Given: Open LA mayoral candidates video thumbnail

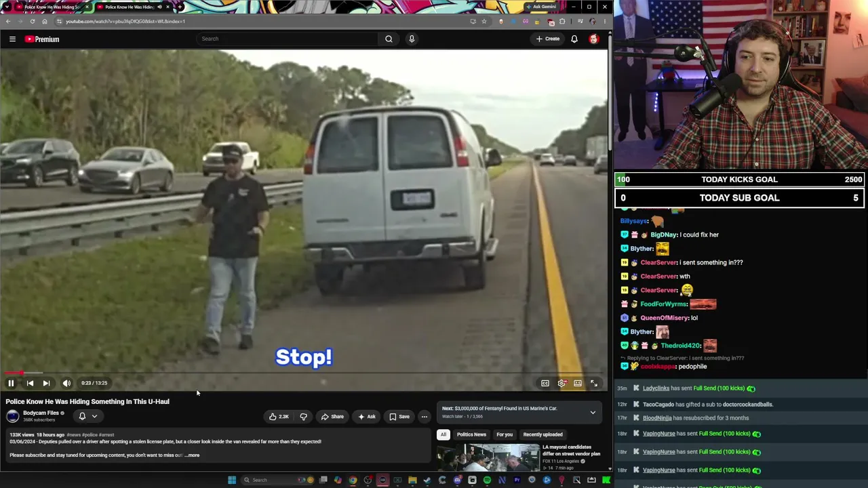Looking at the screenshot, I should pyautogui.click(x=488, y=457).
